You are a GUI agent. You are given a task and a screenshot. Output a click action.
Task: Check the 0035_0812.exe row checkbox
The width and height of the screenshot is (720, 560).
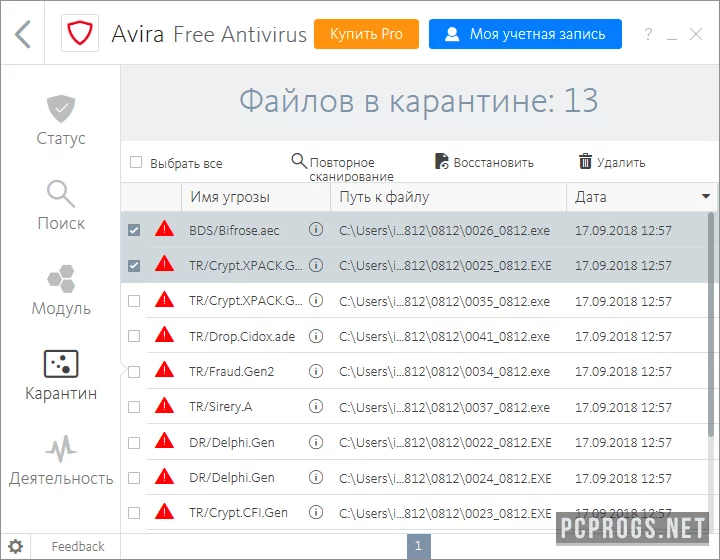(134, 301)
